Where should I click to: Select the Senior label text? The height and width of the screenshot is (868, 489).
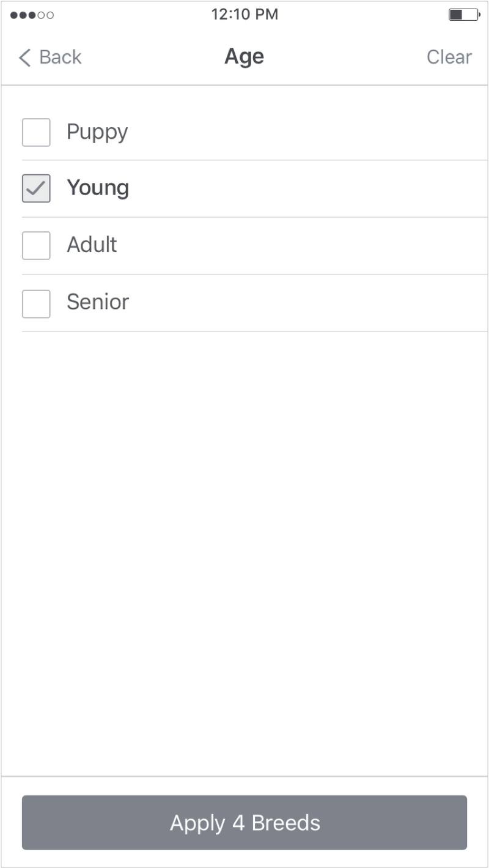(98, 302)
